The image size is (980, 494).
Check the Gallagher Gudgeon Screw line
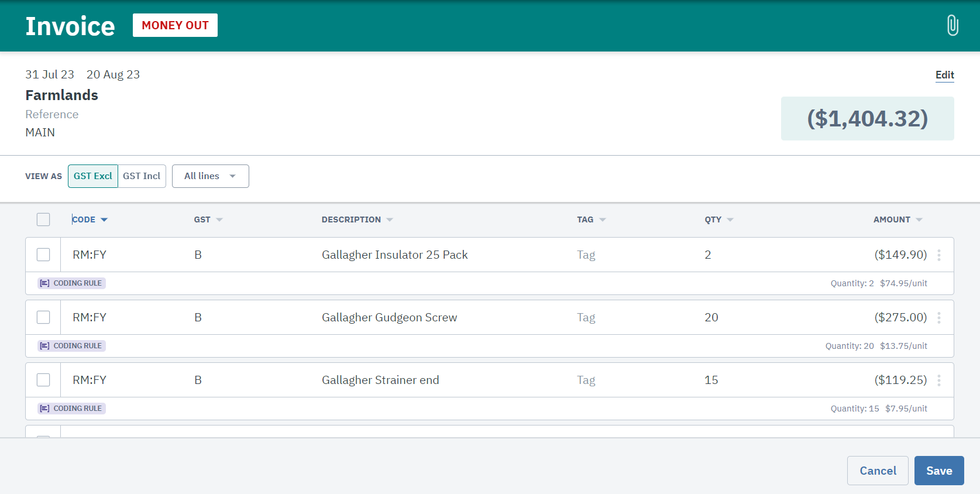pyautogui.click(x=43, y=317)
